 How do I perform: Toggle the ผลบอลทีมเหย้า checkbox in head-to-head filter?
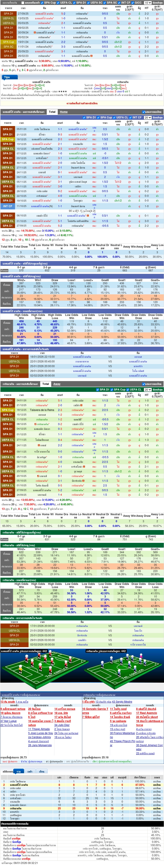click(23, 2)
